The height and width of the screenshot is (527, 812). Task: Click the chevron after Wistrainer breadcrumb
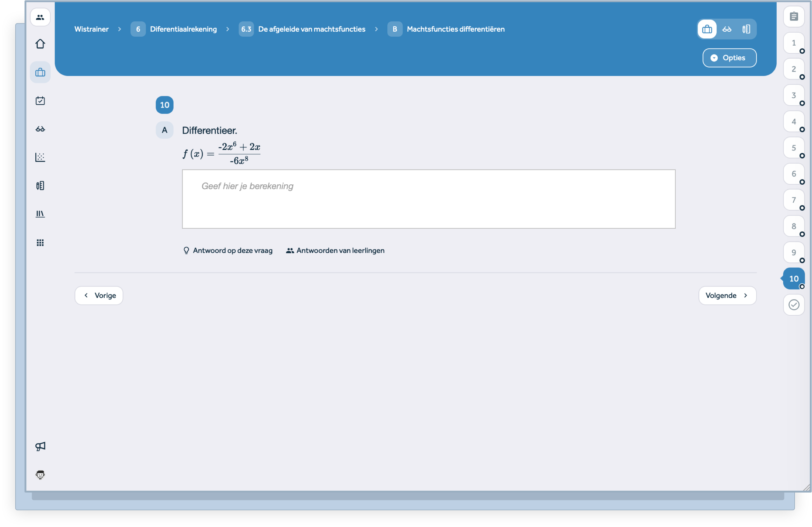120,29
